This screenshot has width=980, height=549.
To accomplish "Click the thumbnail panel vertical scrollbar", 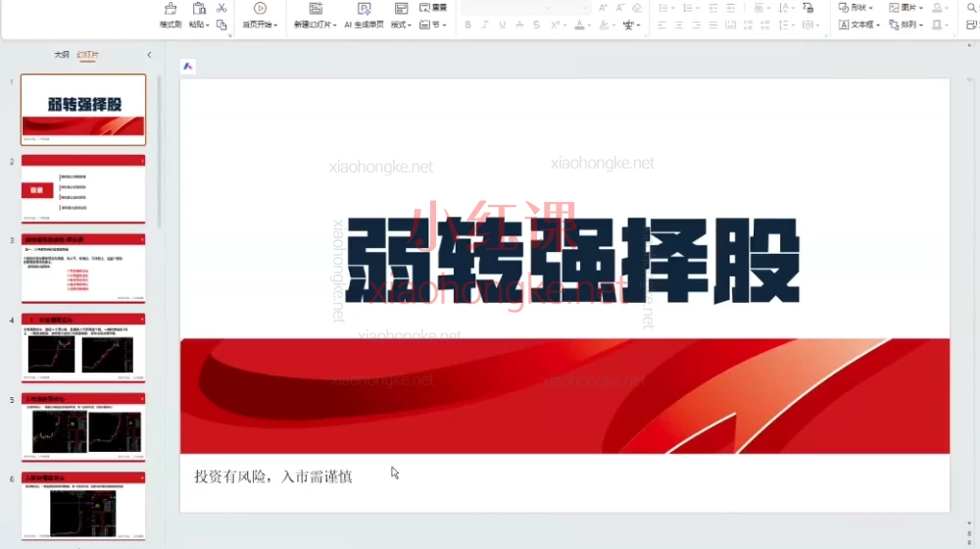I will coord(159,152).
